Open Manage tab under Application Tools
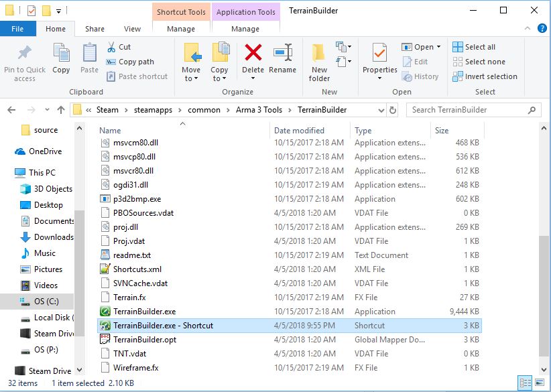 245,29
